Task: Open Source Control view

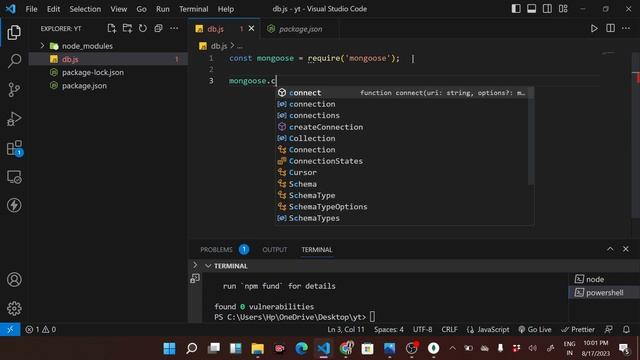Action: tap(14, 90)
